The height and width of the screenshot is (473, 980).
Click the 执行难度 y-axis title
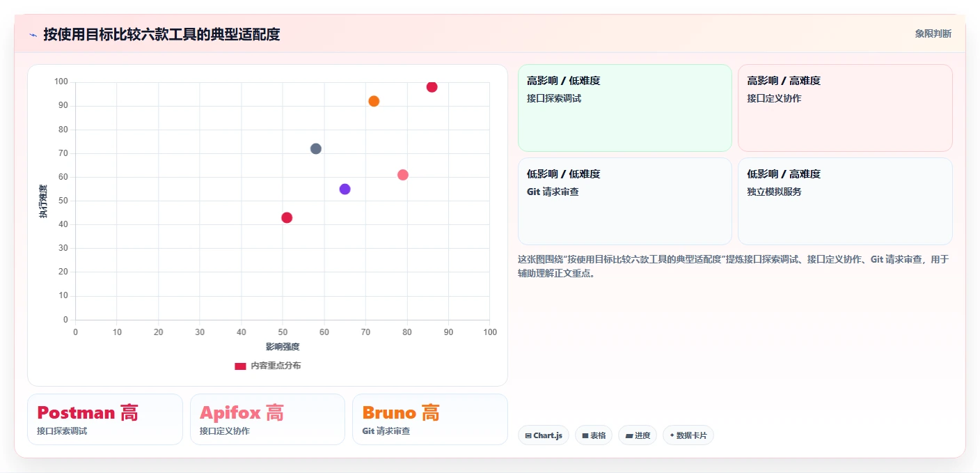point(43,201)
